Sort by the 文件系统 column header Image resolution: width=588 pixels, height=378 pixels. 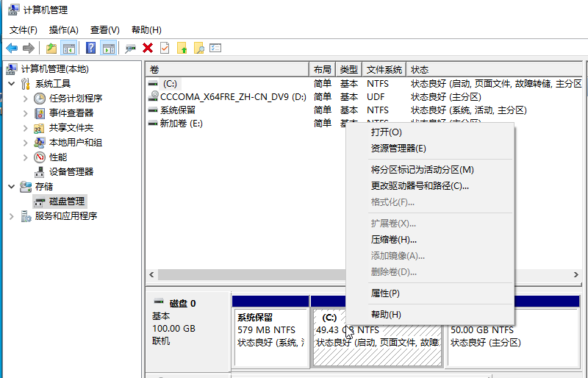(x=384, y=69)
